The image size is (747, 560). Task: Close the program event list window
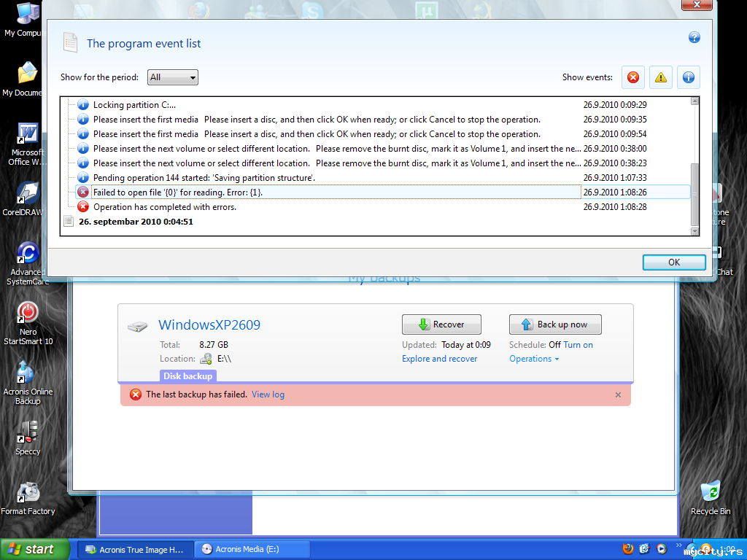697,4
